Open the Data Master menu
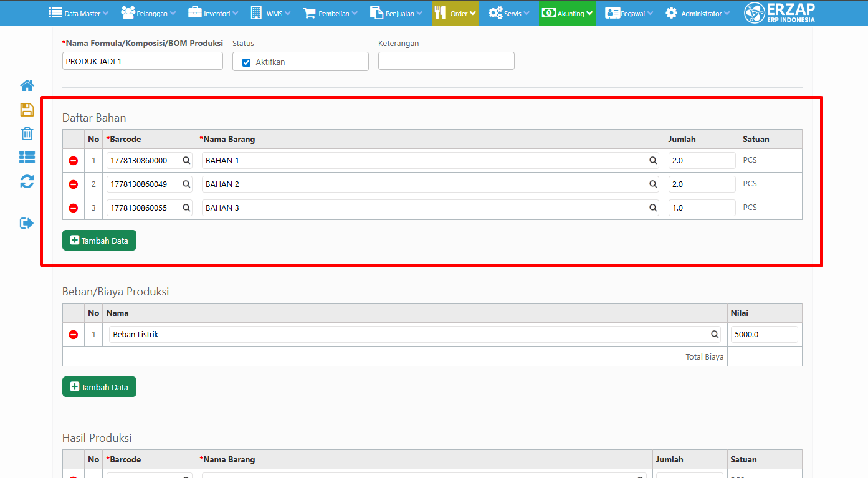This screenshot has width=868, height=478. click(79, 13)
